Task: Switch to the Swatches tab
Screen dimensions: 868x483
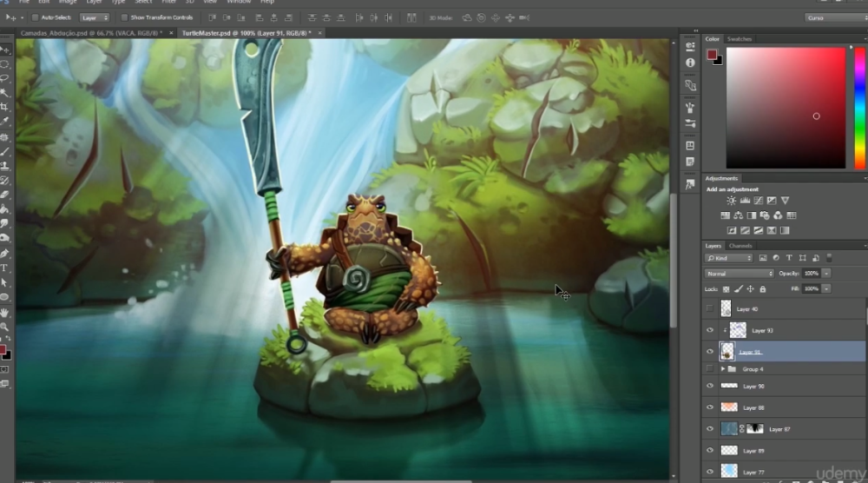Action: 739,39
